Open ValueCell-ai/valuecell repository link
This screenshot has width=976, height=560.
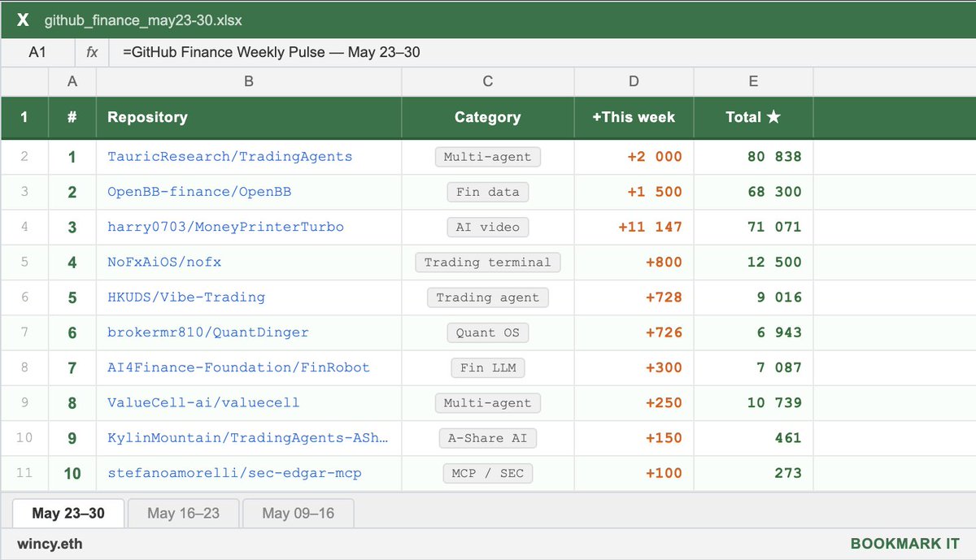(x=203, y=402)
